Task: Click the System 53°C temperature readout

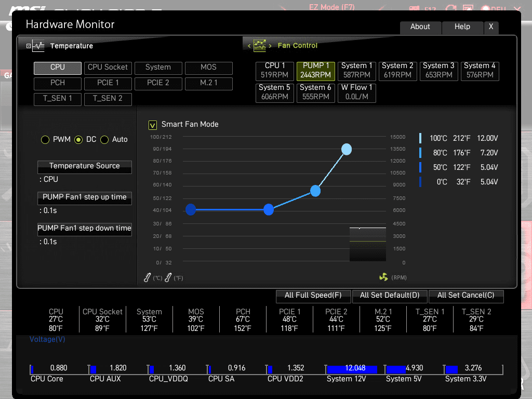Action: point(149,320)
